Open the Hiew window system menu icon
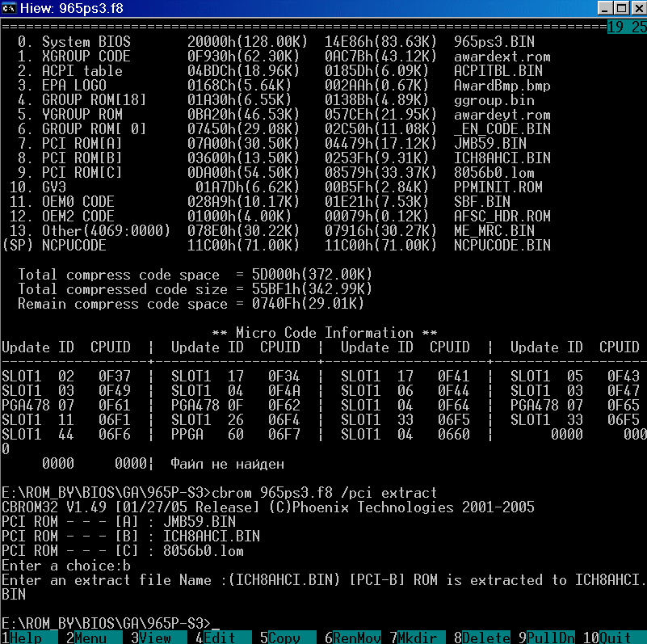Screen dimensions: 647x644 tap(10, 9)
